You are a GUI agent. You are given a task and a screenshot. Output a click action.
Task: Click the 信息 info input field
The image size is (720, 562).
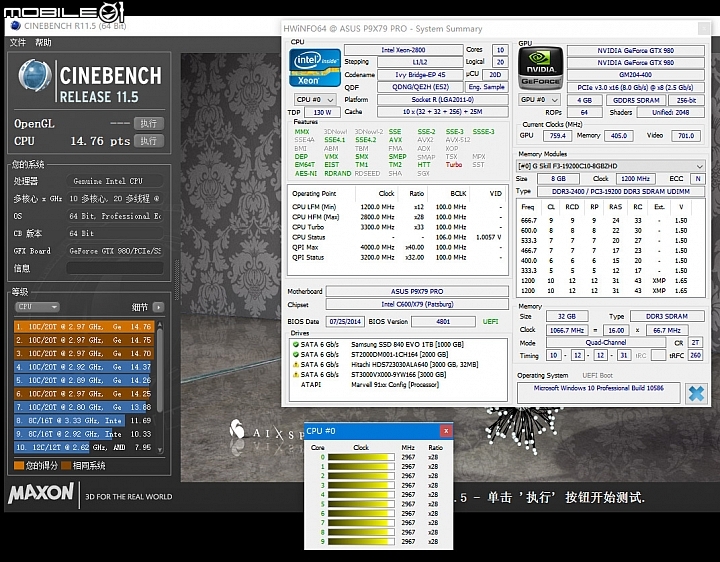(x=115, y=268)
